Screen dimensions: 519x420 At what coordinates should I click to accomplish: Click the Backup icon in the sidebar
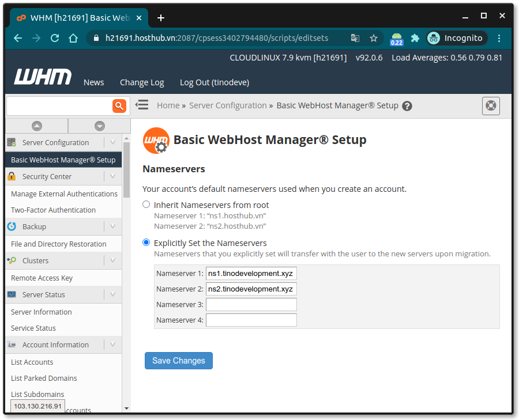click(12, 226)
